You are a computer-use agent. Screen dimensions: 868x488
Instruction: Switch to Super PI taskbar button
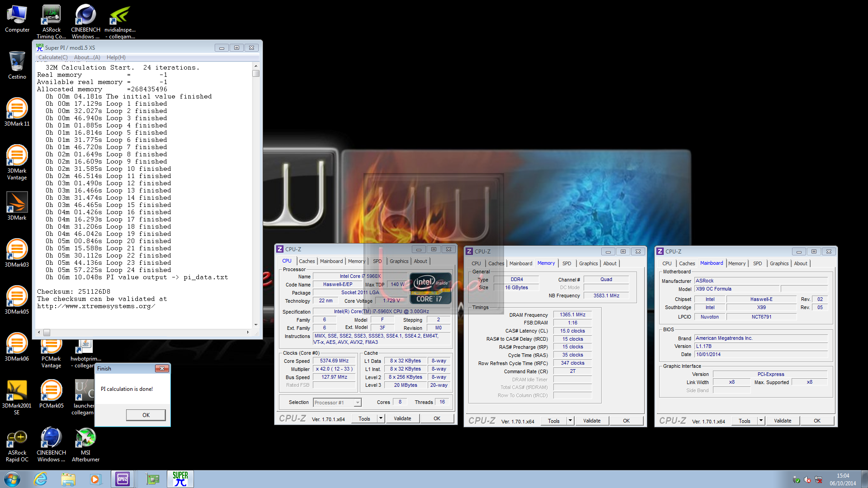pyautogui.click(x=180, y=479)
